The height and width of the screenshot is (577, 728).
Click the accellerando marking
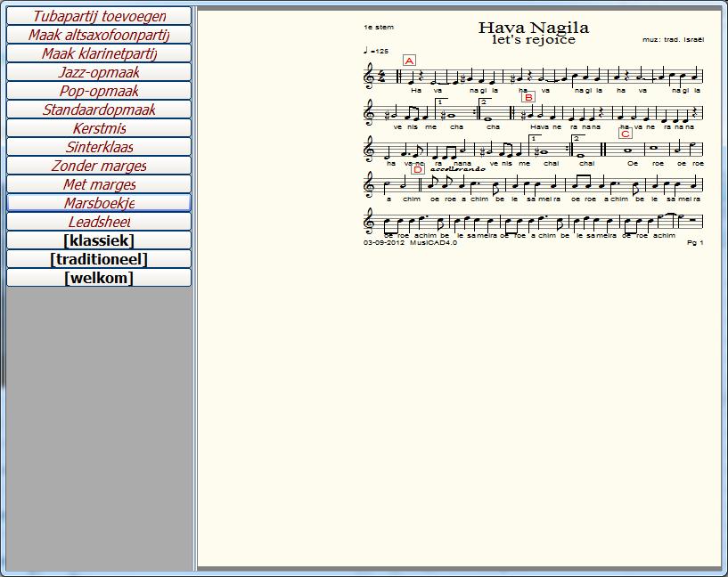458,169
